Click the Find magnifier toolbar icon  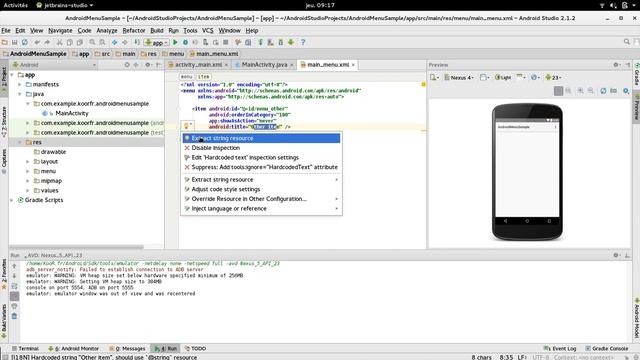click(x=92, y=42)
